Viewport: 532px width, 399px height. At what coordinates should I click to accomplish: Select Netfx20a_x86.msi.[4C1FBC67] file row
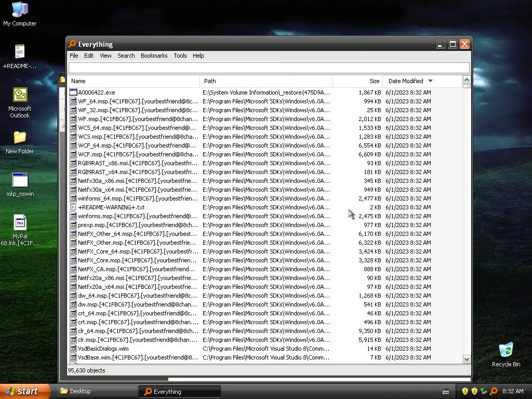[265, 278]
